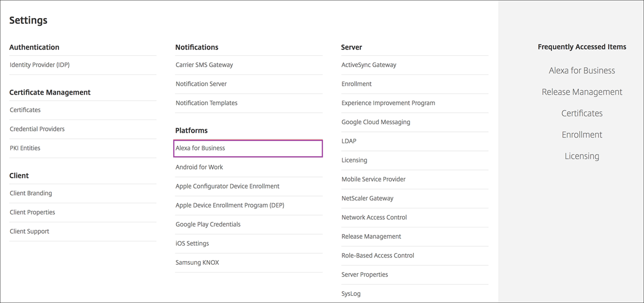Image resolution: width=644 pixels, height=303 pixels.
Task: Open Google Play Credentials
Action: pos(208,224)
